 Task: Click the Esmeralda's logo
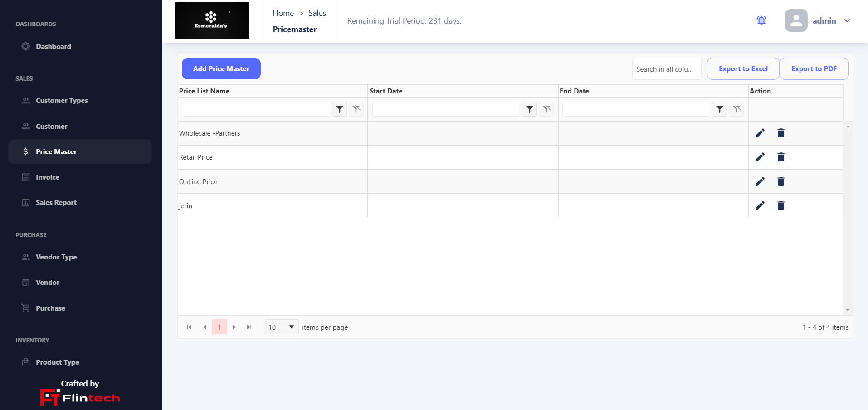[x=212, y=20]
